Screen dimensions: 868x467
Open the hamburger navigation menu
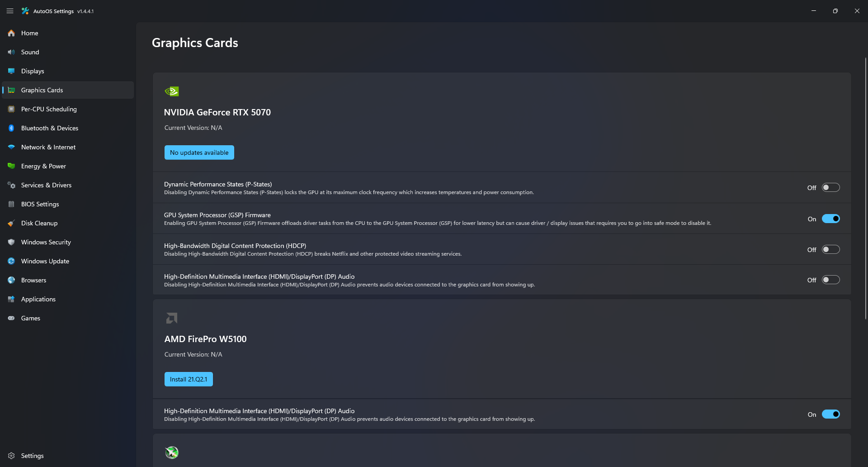(10, 11)
